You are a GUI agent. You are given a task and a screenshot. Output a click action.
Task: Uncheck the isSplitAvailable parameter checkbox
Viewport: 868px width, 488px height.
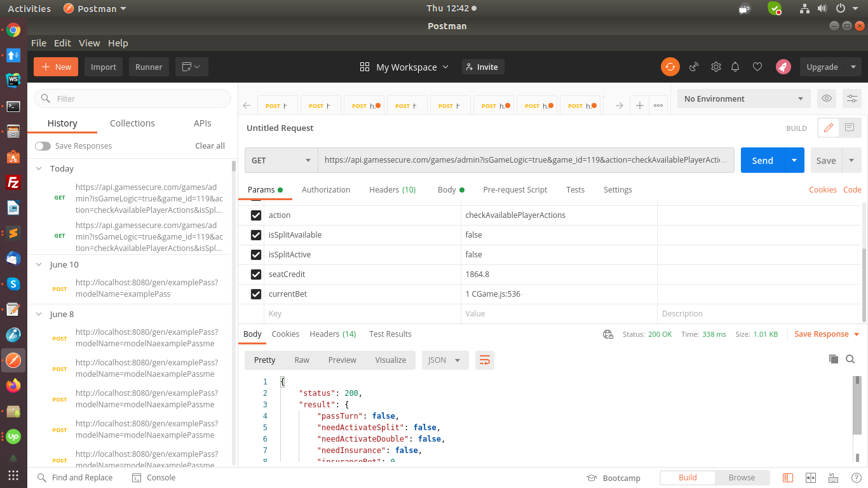[x=256, y=235]
